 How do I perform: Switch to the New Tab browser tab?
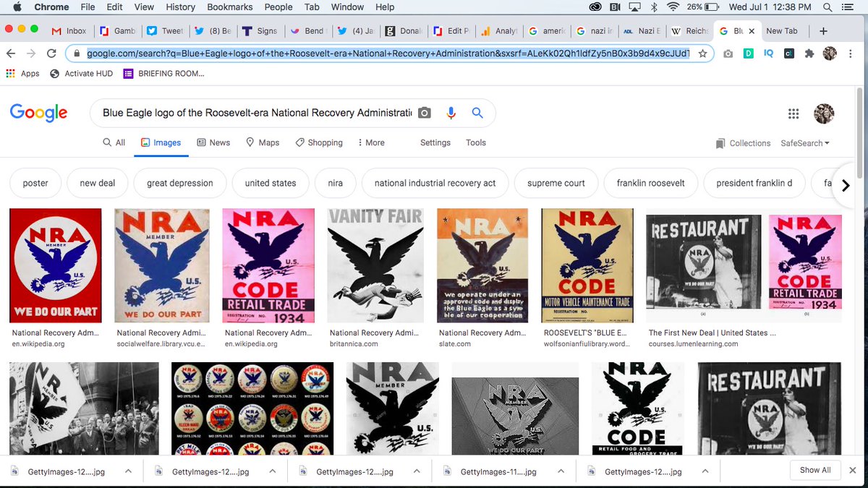[781, 31]
